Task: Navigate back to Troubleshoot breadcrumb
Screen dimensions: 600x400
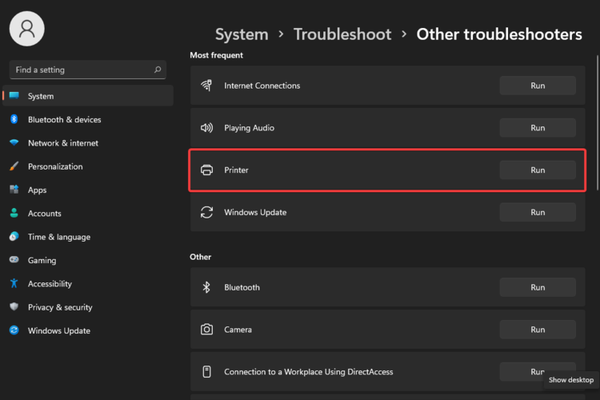Action: (x=340, y=34)
